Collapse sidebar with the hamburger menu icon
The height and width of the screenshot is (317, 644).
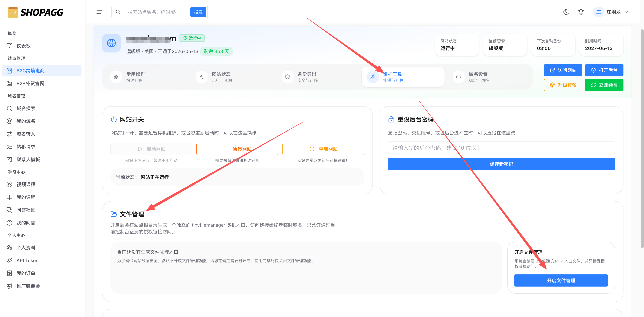(x=99, y=12)
